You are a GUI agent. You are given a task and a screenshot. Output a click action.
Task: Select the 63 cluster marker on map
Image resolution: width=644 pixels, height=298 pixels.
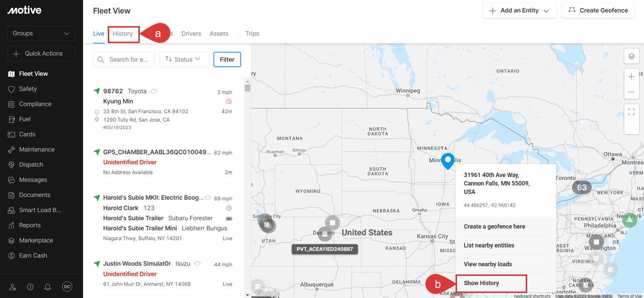pos(581,188)
